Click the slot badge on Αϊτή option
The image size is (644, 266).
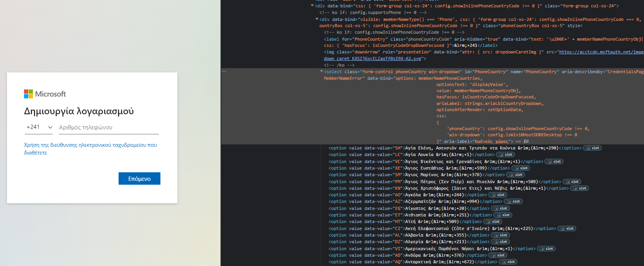tap(492, 221)
